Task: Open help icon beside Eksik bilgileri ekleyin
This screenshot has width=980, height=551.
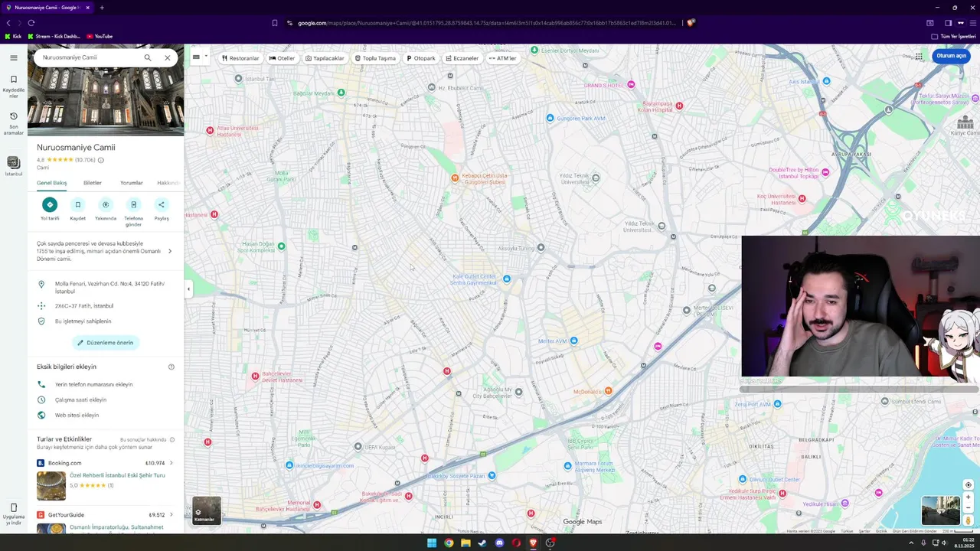Action: click(171, 367)
